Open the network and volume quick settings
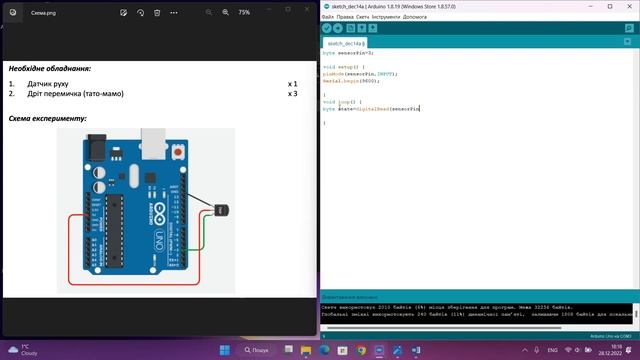This screenshot has width=640, height=360. (x=578, y=350)
